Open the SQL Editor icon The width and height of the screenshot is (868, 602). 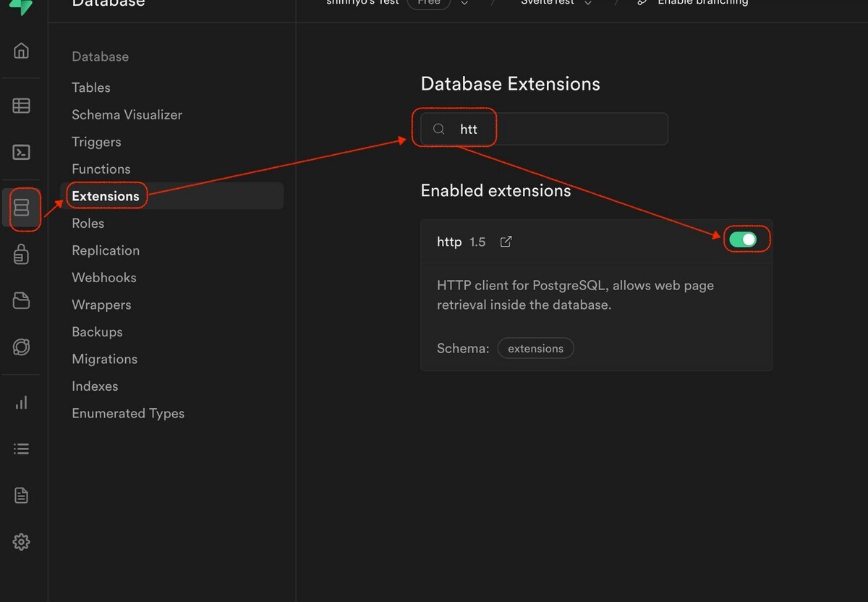[22, 153]
